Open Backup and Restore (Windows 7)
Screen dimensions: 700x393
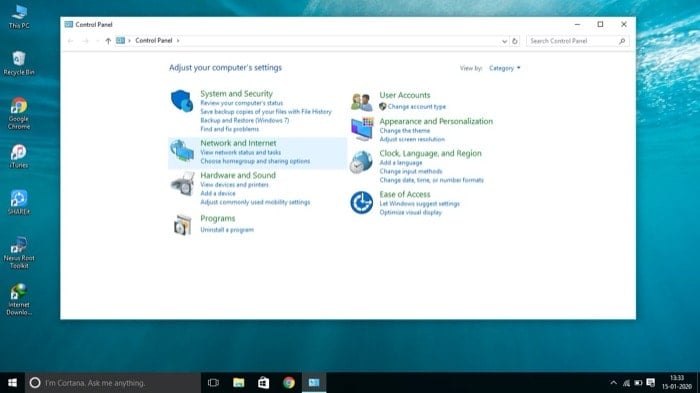(245, 121)
